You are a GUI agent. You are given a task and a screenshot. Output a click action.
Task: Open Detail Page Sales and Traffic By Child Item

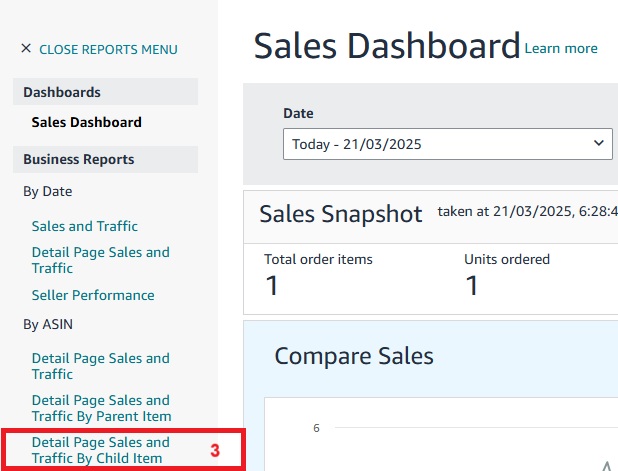click(101, 450)
